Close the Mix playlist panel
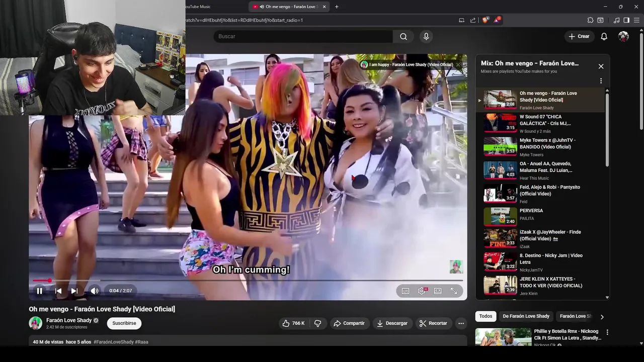This screenshot has height=362, width=644. tap(601, 66)
